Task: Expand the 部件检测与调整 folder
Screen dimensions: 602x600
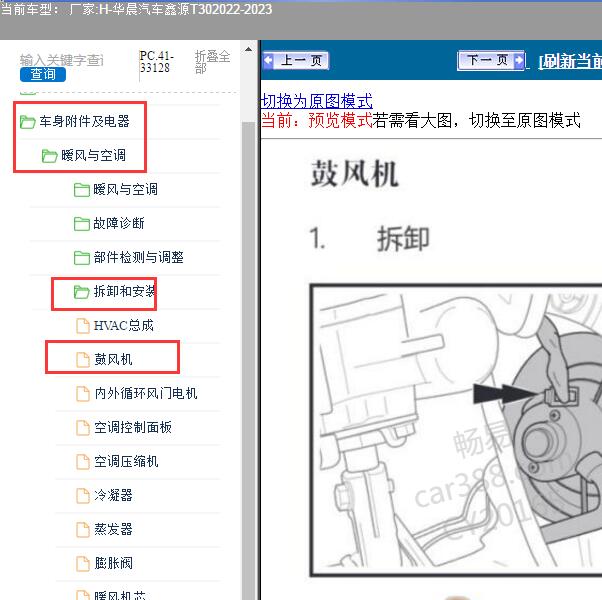Action: coord(138,257)
